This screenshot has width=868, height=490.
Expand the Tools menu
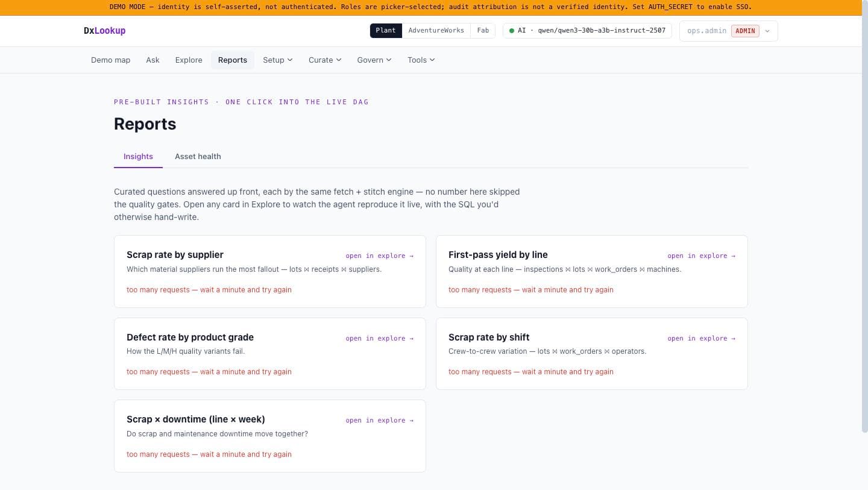point(421,60)
